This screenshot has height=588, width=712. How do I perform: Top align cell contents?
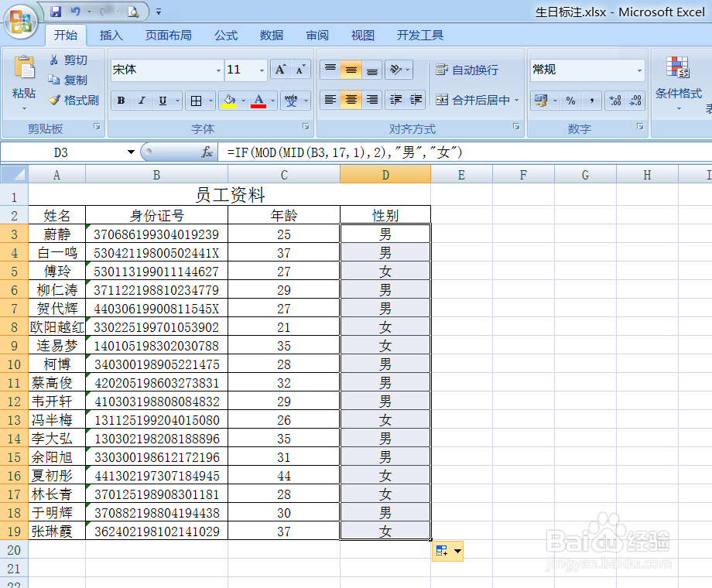[x=330, y=70]
